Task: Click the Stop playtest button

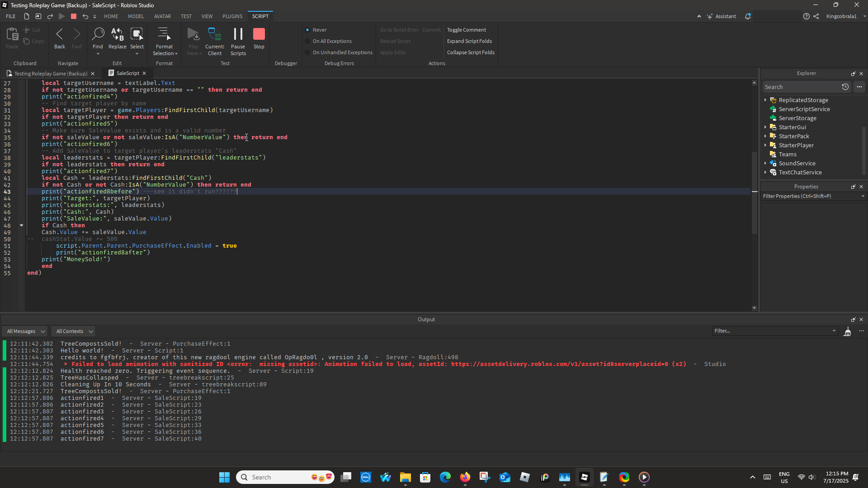Action: tap(259, 35)
